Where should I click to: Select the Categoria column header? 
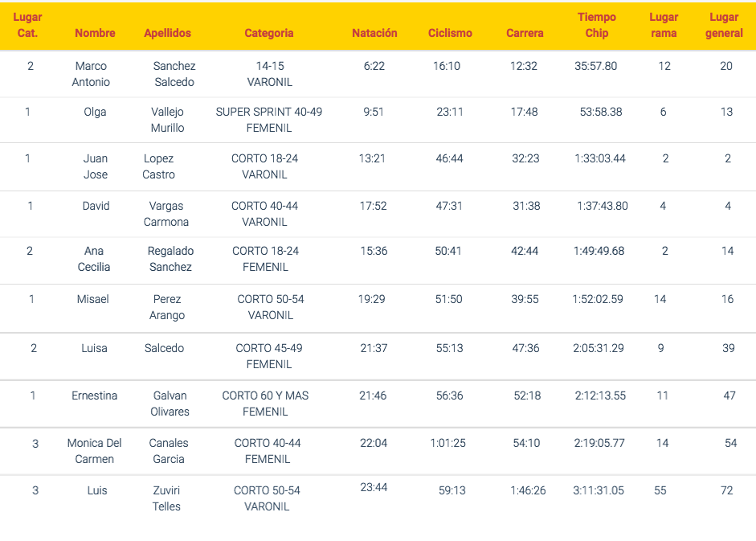pyautogui.click(x=269, y=33)
